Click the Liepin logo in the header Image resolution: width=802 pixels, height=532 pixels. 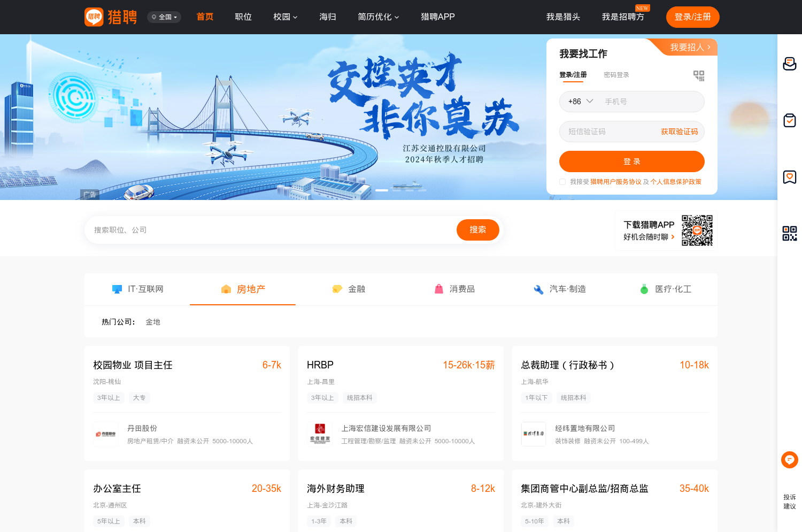111,17
